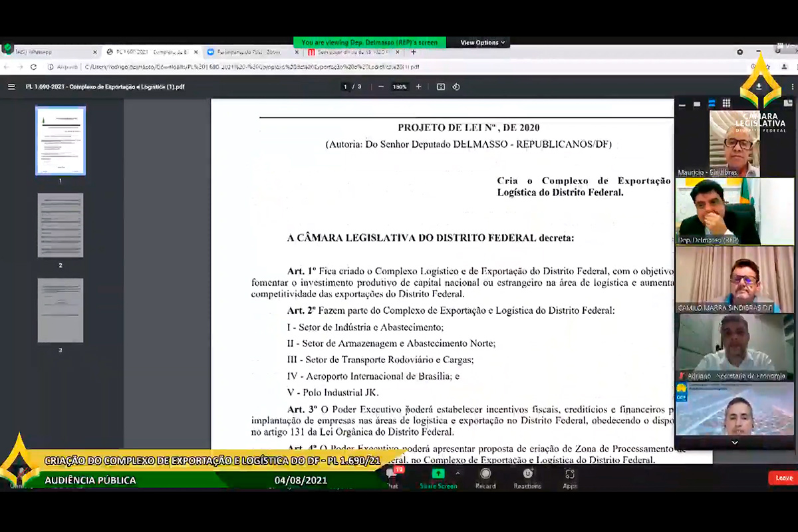798x532 pixels.
Task: Expand Share Screen options arrow
Action: (458, 473)
